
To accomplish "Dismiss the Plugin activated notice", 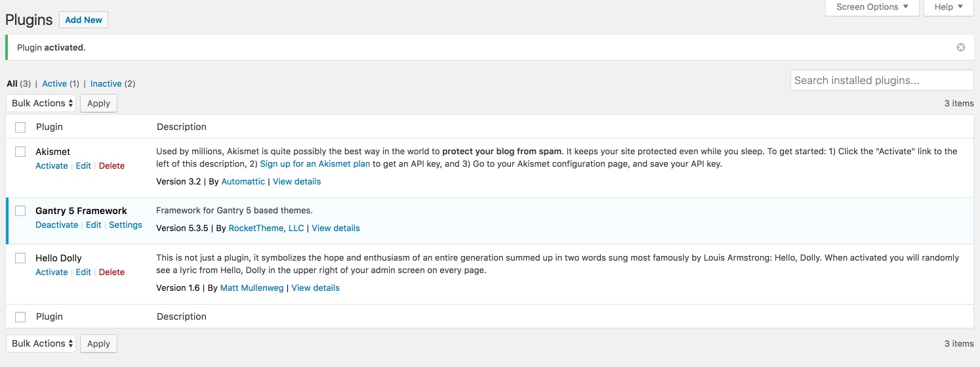I will (960, 47).
